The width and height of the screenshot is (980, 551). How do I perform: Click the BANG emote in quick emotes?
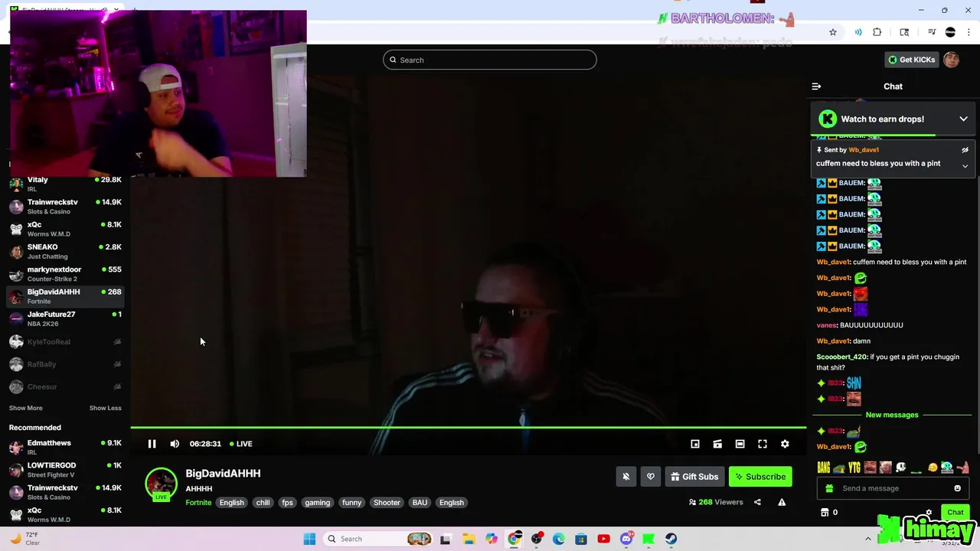(824, 468)
